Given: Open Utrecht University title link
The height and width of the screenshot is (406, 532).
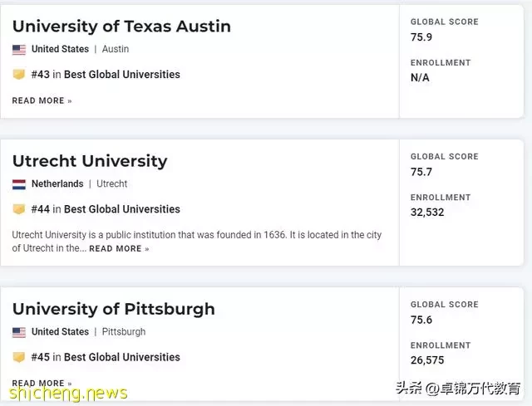Looking at the screenshot, I should 90,161.
